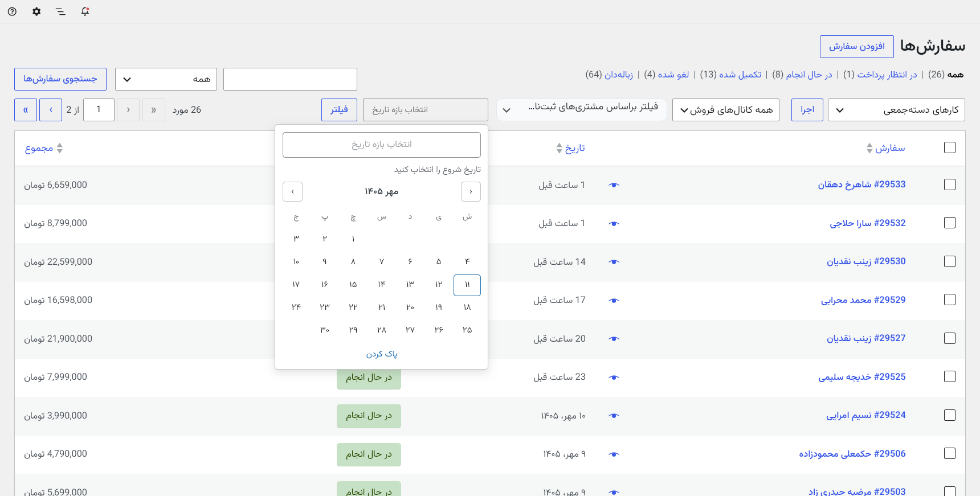
Task: Show the previous month in the date picker
Action: [x=471, y=191]
